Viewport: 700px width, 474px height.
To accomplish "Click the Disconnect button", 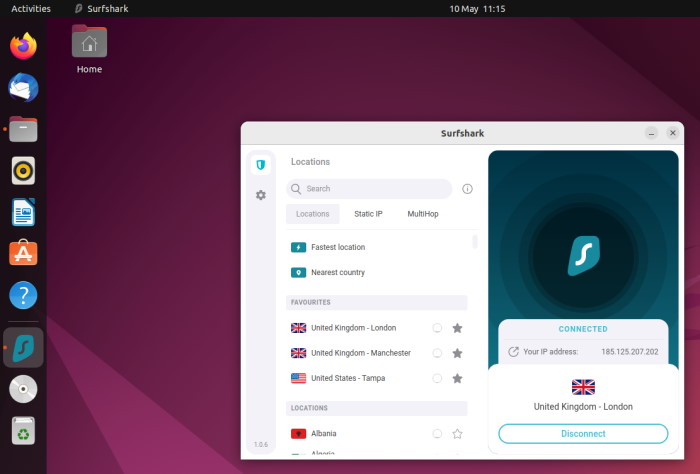I will click(x=583, y=433).
